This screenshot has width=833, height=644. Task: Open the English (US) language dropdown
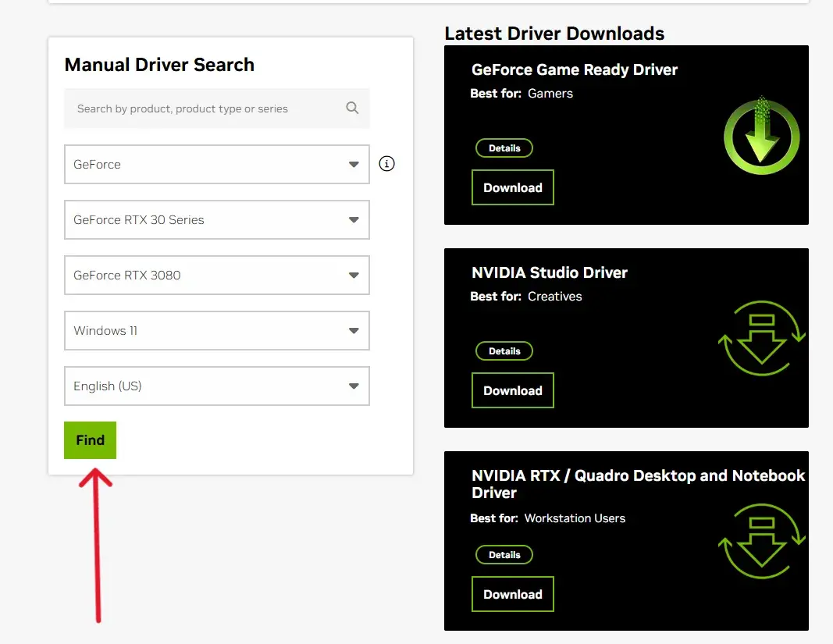pyautogui.click(x=216, y=386)
